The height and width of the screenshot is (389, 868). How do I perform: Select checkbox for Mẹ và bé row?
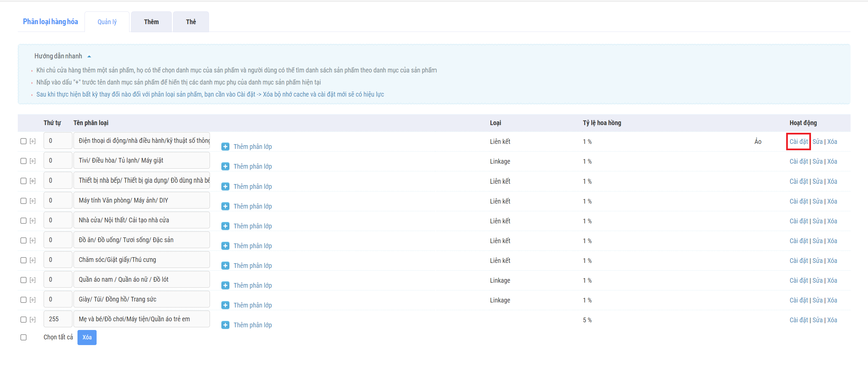click(x=23, y=319)
